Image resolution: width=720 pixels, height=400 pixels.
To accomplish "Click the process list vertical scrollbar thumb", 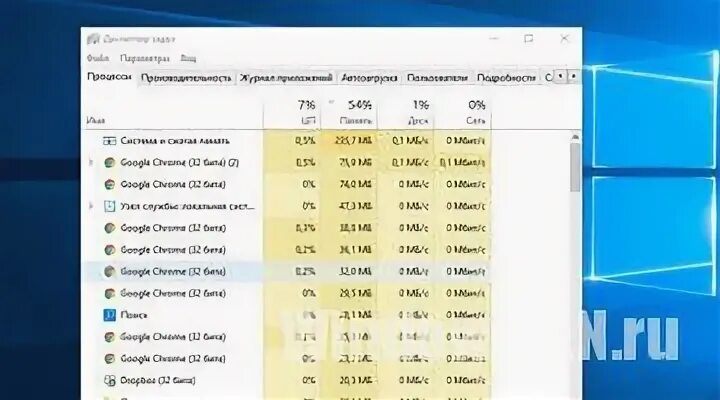I will click(x=575, y=167).
